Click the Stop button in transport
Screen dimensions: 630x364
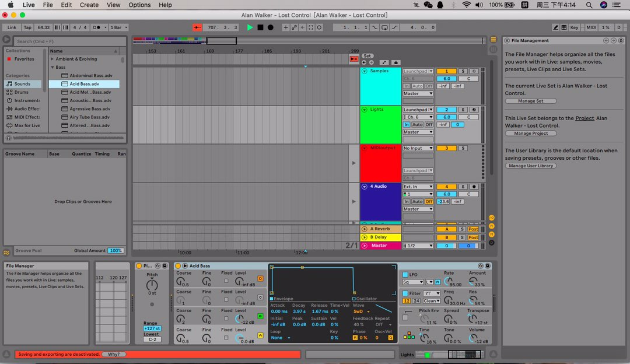pyautogui.click(x=260, y=27)
